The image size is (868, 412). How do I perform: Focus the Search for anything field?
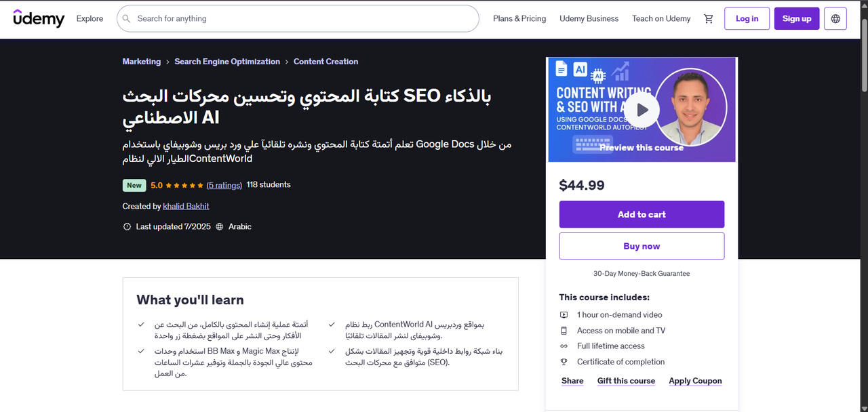(x=298, y=19)
